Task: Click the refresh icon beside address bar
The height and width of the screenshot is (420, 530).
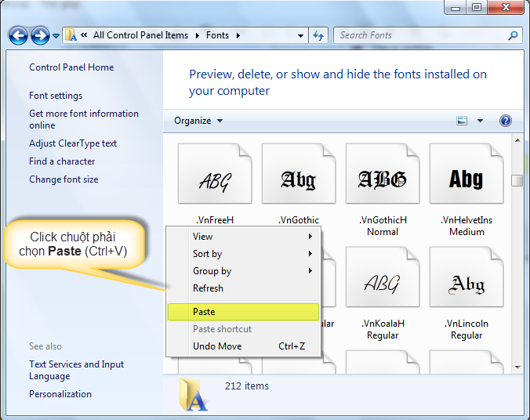Action: click(x=318, y=35)
